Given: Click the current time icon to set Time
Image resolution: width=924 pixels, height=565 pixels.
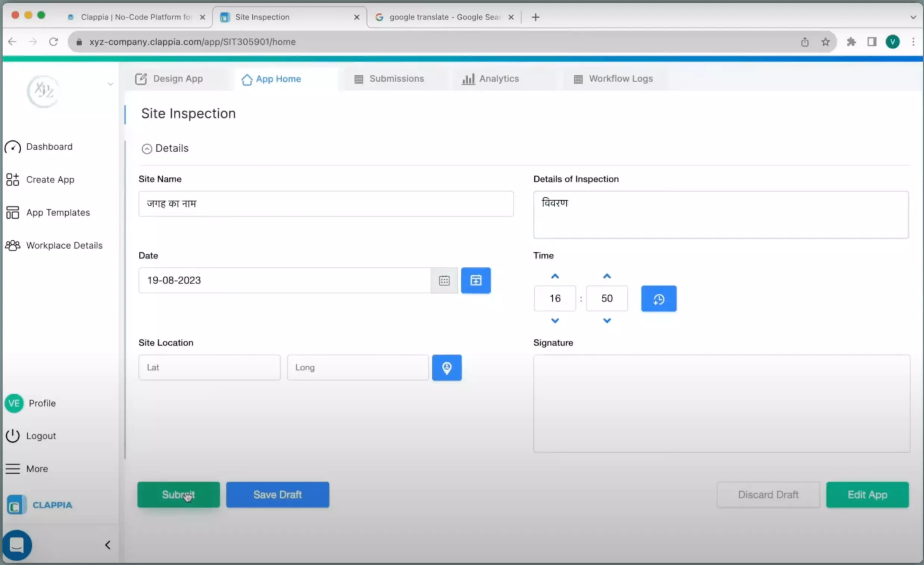Looking at the screenshot, I should coord(659,299).
